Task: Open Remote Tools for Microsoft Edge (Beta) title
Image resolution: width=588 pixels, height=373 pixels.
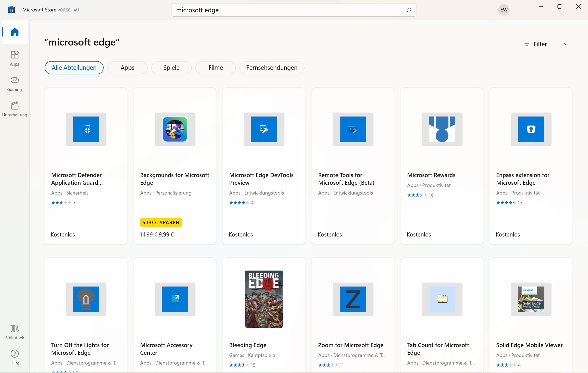Action: click(346, 179)
